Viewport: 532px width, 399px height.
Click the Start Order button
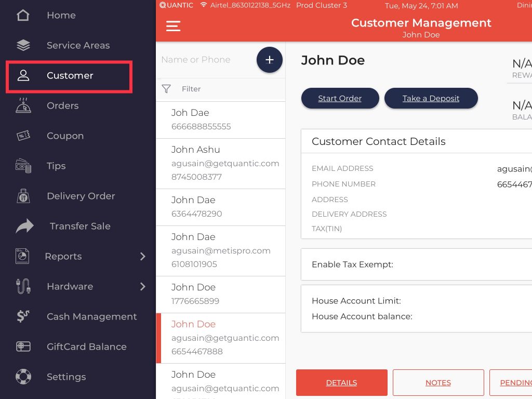[x=340, y=98]
